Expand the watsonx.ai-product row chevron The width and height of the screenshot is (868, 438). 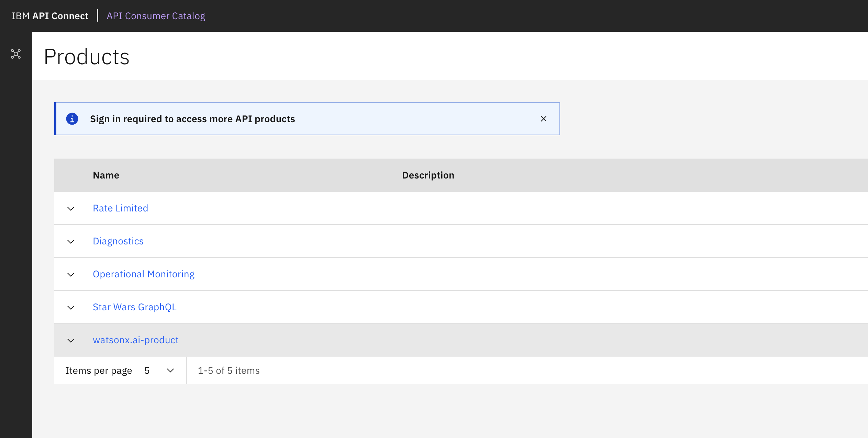click(x=71, y=341)
